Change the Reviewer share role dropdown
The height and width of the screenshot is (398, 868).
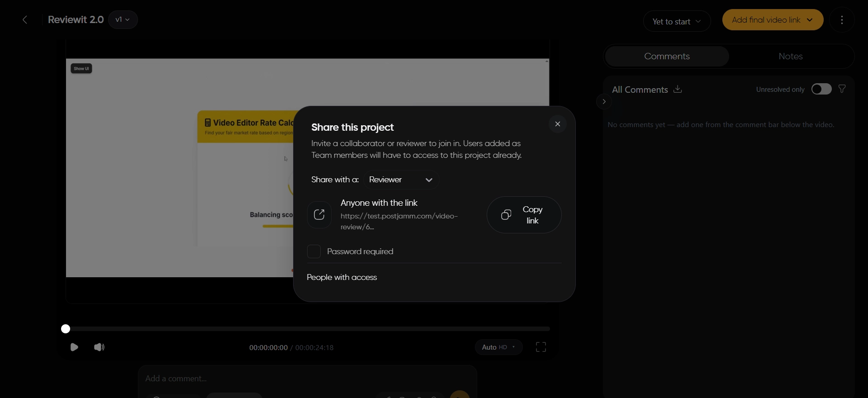point(401,180)
